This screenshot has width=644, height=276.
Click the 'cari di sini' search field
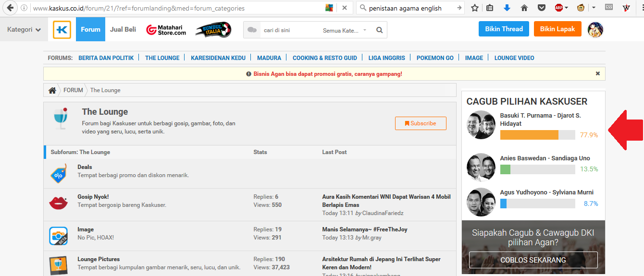(x=288, y=30)
